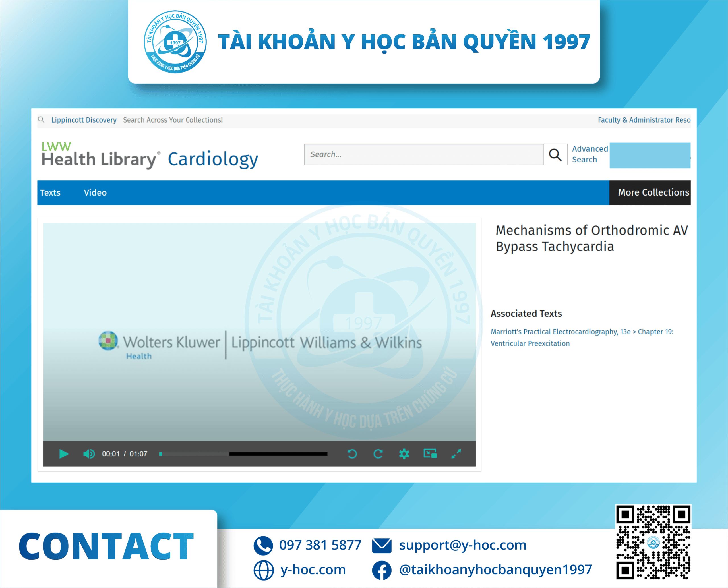Open video settings gear icon
Image resolution: width=728 pixels, height=588 pixels.
click(x=404, y=454)
